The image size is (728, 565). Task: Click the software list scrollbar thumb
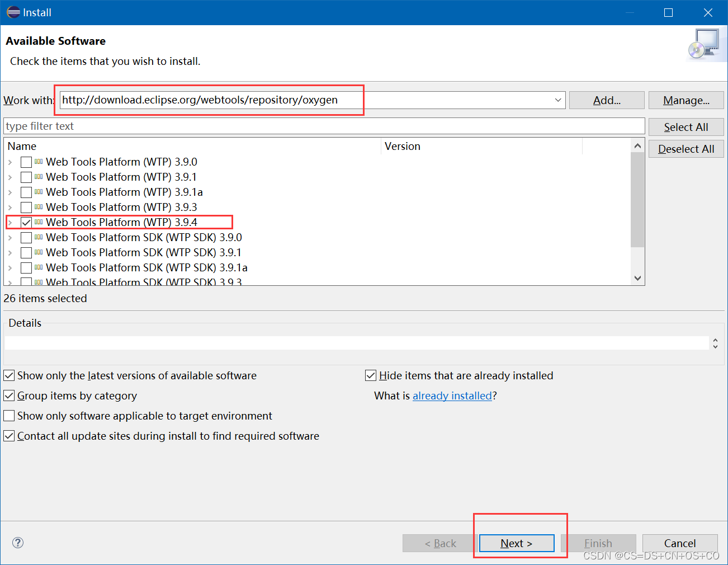[637, 200]
